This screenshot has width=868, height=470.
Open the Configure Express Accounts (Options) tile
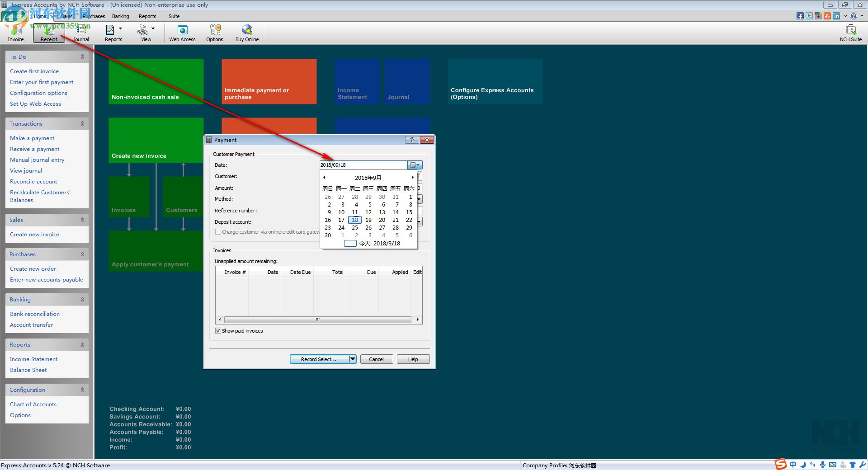click(x=495, y=82)
